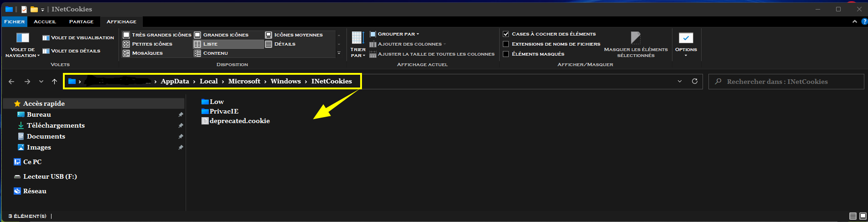868x222 pixels.
Task: Select Contenu layout
Action: [x=211, y=53]
